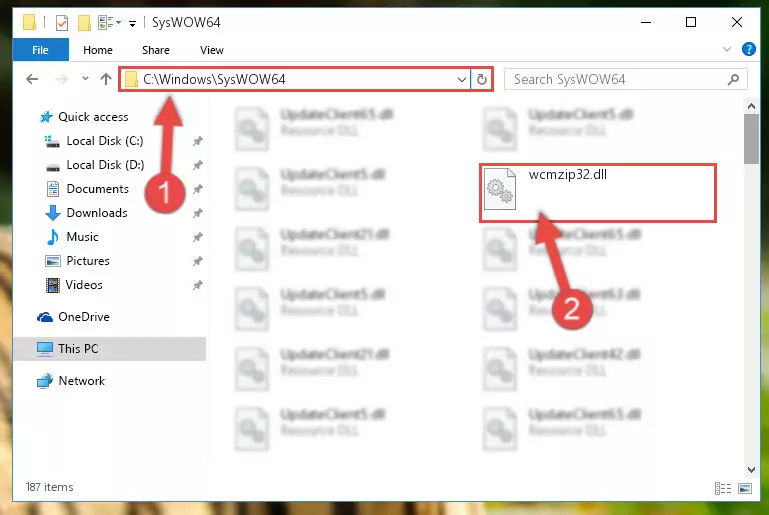Click the Quick access star icon
This screenshot has width=769, height=515.
(46, 117)
